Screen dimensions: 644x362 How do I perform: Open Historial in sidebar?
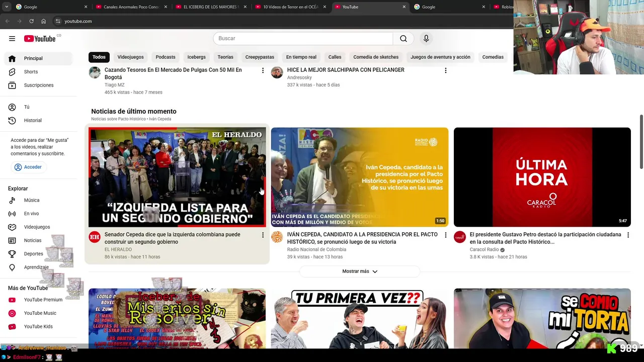point(39,121)
